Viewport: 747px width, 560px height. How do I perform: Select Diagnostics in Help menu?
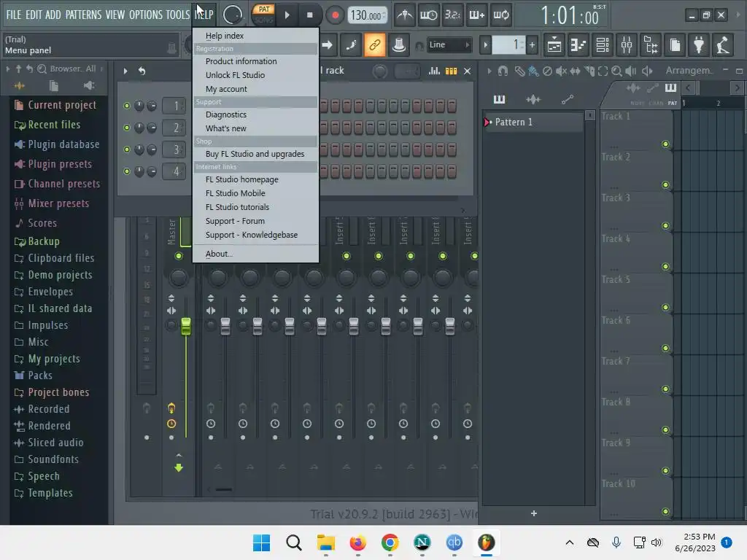point(255,114)
